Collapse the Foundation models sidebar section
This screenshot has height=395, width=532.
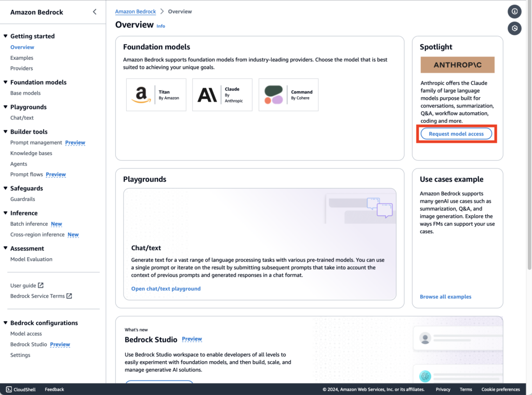point(5,82)
